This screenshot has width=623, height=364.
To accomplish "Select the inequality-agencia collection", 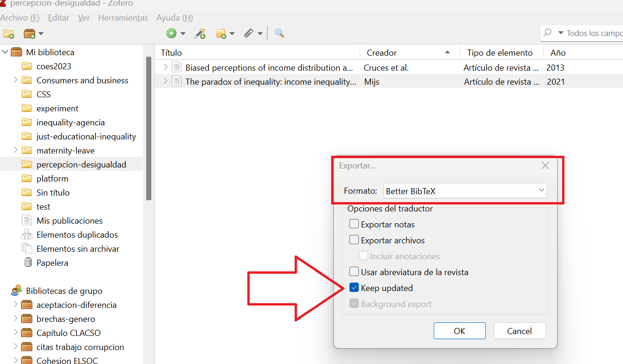I will click(70, 123).
